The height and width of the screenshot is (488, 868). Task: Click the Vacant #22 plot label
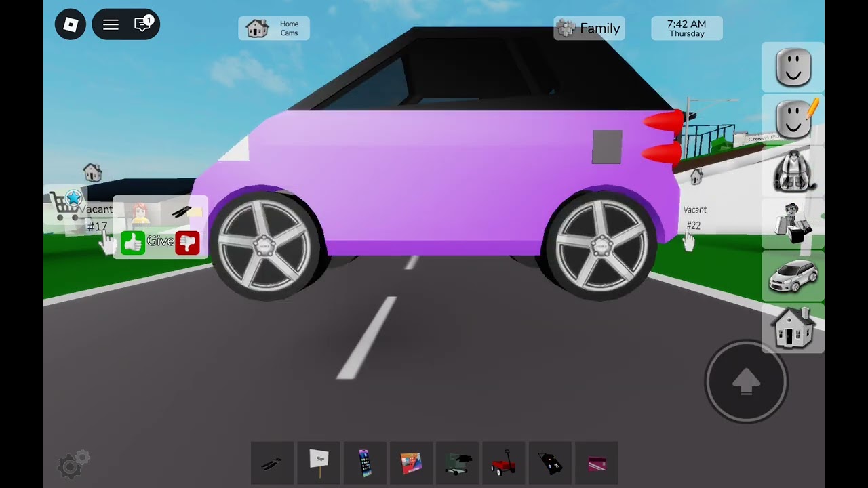pos(694,218)
